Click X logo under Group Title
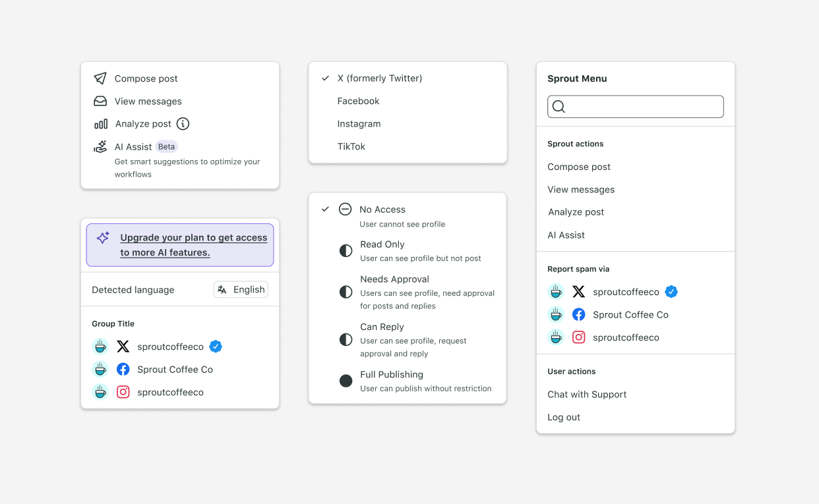Image resolution: width=819 pixels, height=504 pixels. 123,347
